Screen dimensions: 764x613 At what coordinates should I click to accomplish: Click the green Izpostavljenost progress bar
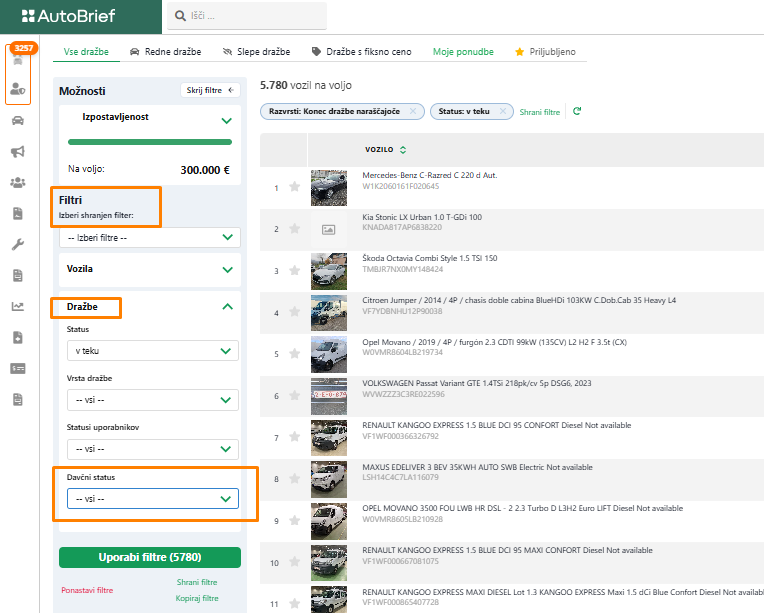pos(150,142)
